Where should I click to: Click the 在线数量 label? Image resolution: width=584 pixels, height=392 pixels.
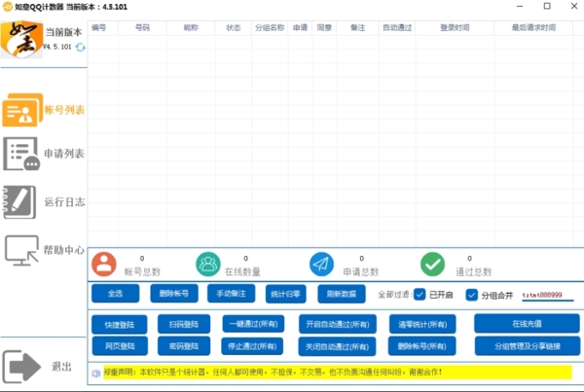[242, 271]
